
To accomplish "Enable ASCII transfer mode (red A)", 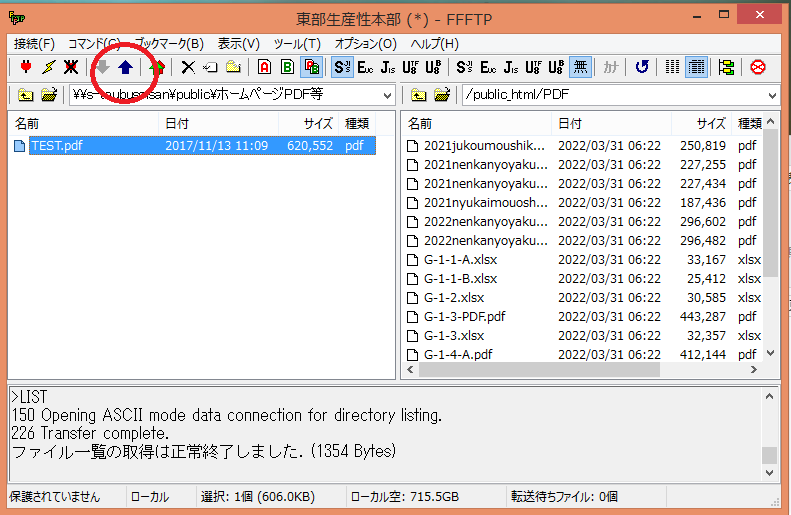I will click(x=264, y=67).
